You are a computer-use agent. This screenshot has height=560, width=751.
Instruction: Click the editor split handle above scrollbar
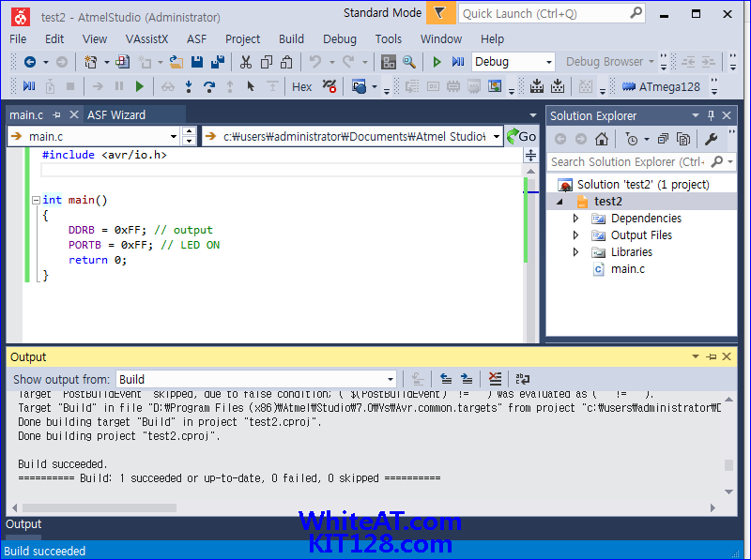point(530,155)
